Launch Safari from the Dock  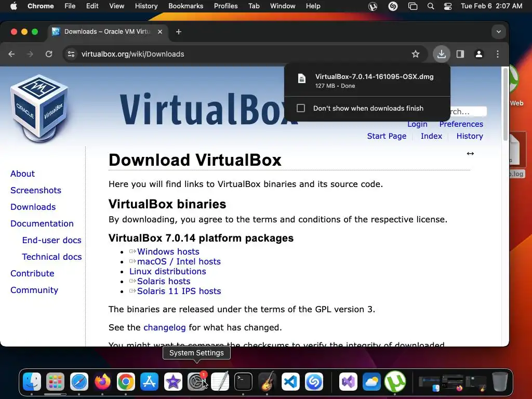click(79, 382)
